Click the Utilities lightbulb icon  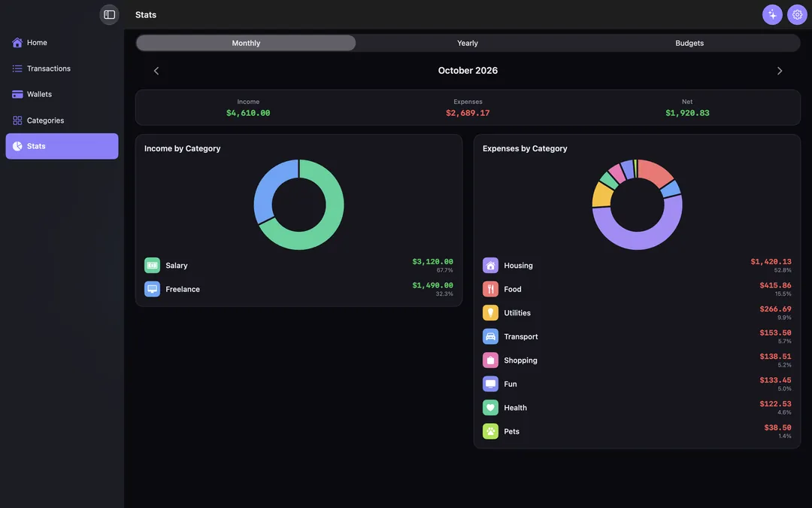coord(490,312)
